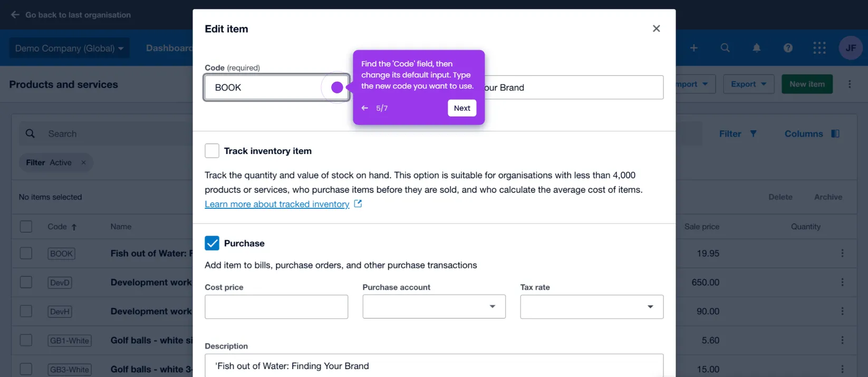This screenshot has width=868, height=377.
Task: Open the Filter funnel control
Action: [738, 134]
